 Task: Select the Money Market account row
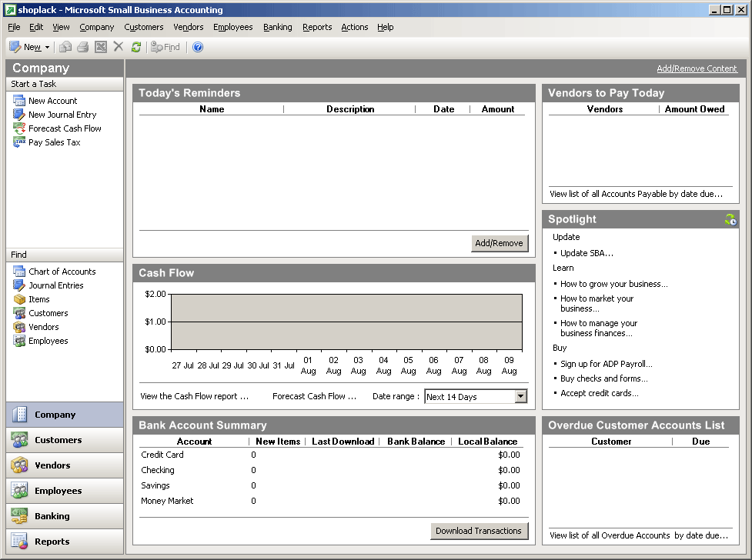(x=331, y=501)
